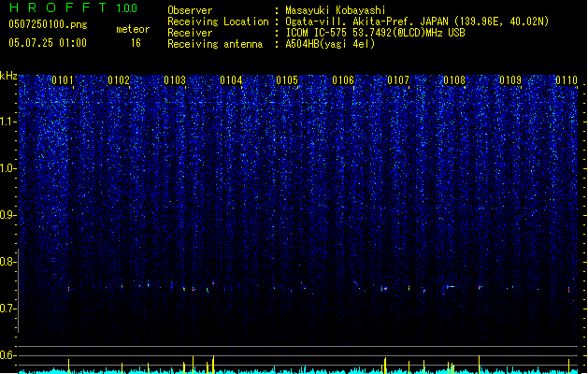This screenshot has width=588, height=374.
Task: Click time marker 0105 on spectrogram
Action: click(287, 80)
